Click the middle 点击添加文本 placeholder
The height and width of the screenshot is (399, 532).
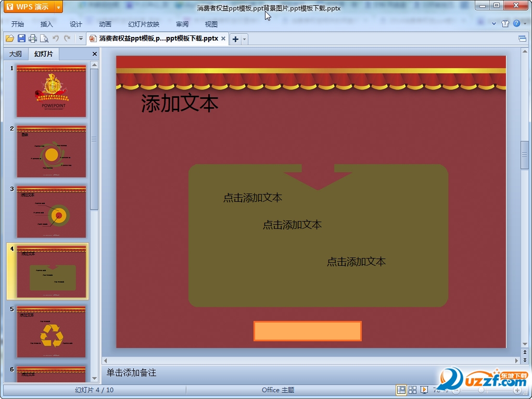[x=292, y=225]
